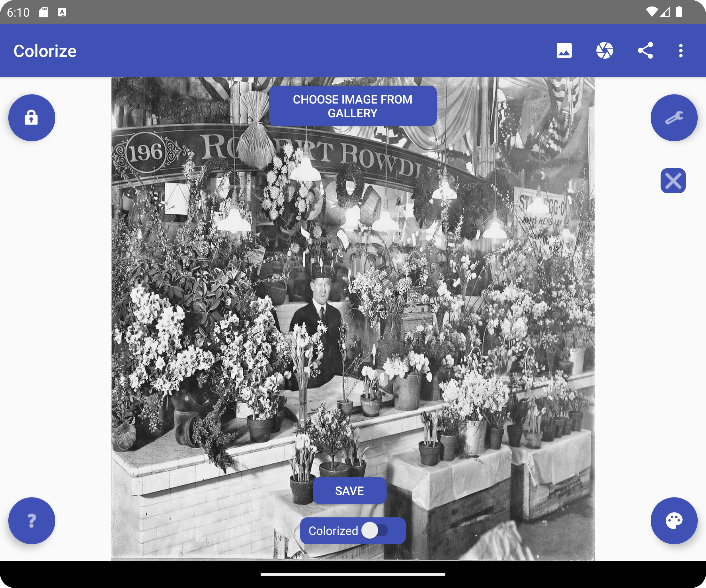Open the gallery image icon in toolbar
This screenshot has width=706, height=588.
pos(564,51)
